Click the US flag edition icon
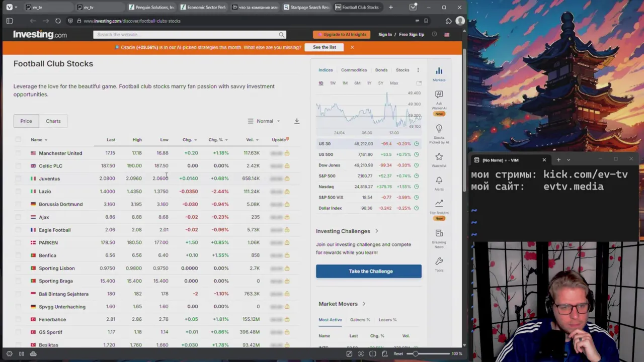644x362 pixels. click(x=447, y=35)
